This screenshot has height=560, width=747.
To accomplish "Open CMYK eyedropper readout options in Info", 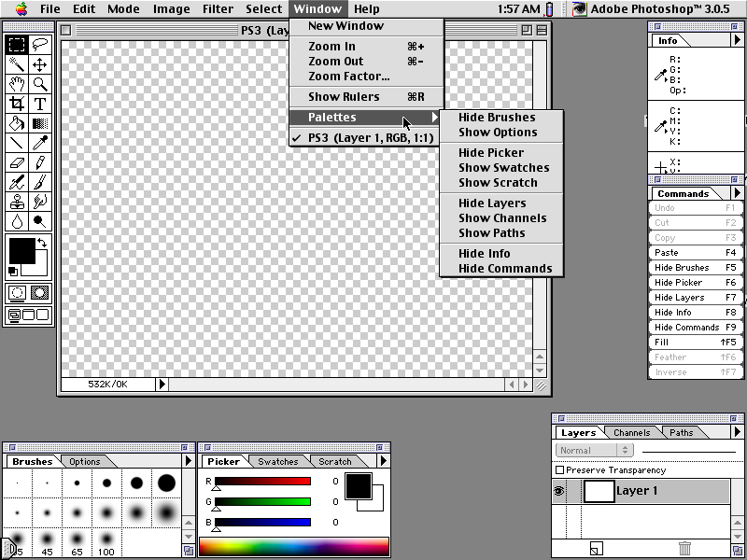I will coord(660,126).
